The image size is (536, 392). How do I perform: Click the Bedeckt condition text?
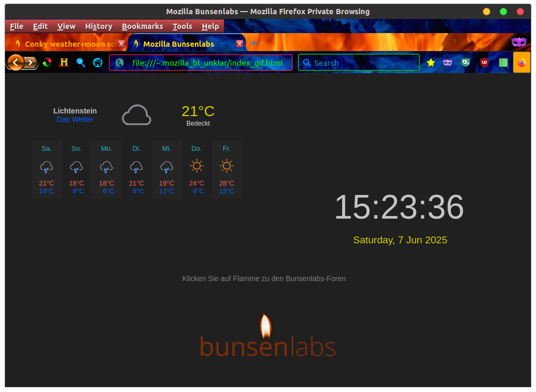pos(198,123)
